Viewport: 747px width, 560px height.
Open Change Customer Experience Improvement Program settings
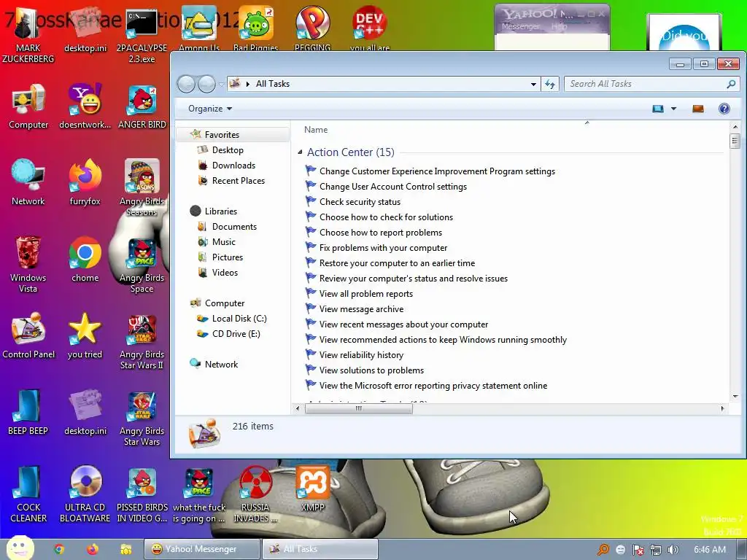point(437,171)
